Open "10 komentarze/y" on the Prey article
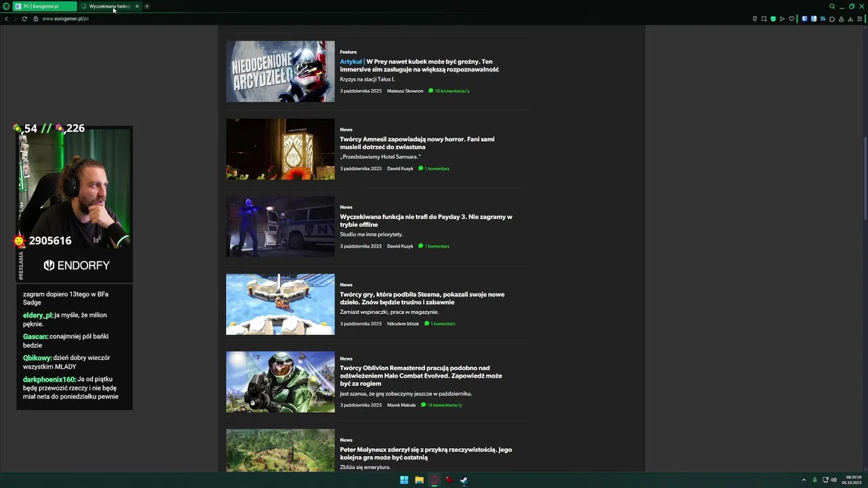Viewport: 868px width, 488px height. (449, 91)
